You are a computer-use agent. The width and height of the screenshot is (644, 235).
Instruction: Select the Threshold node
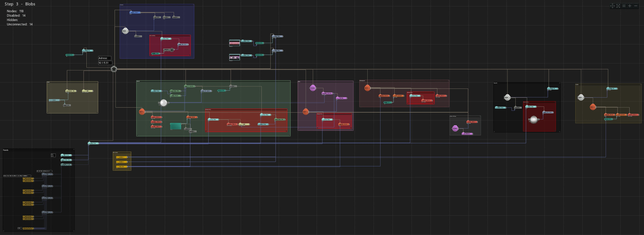[188, 129]
